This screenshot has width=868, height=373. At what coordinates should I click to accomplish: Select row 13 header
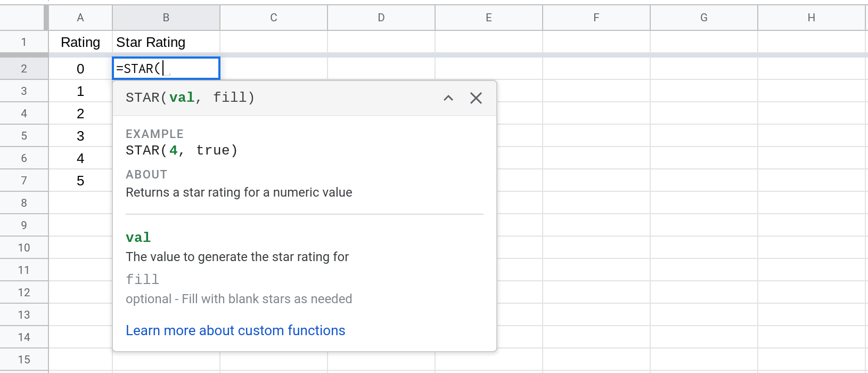coord(24,315)
